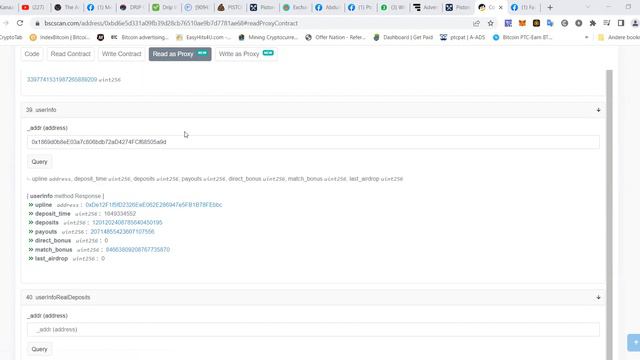Open the Dashboard Get Paid bookmark

pyautogui.click(x=403, y=37)
